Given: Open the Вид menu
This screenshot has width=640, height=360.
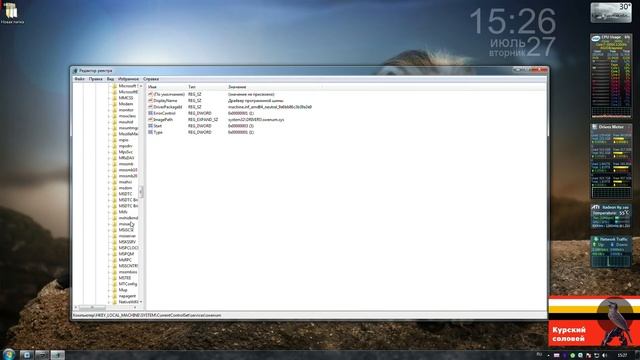Looking at the screenshot, I should (110, 79).
